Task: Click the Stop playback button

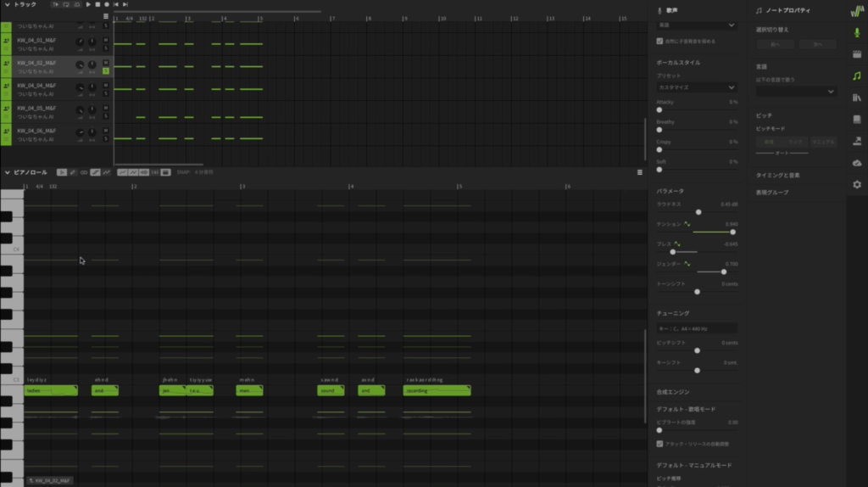Action: point(97,4)
